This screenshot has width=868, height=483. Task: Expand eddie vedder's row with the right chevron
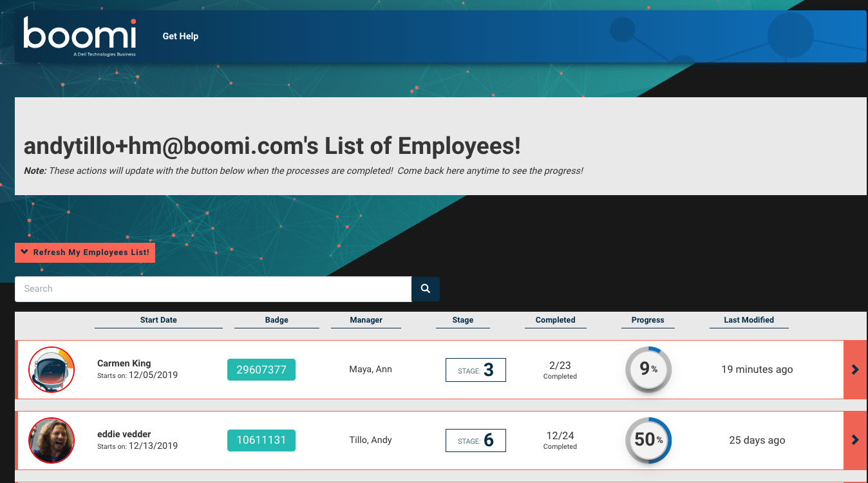[855, 440]
